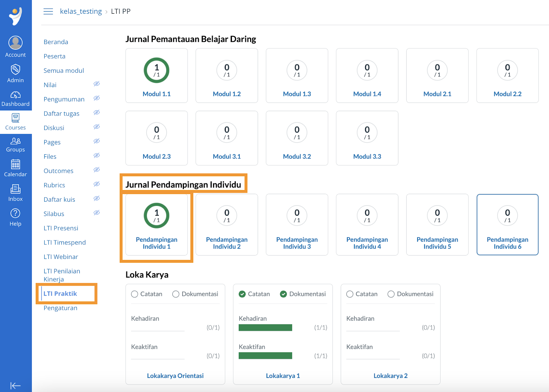Open Lokakarya 2 link
Screen dimensions: 549x392
click(x=390, y=376)
